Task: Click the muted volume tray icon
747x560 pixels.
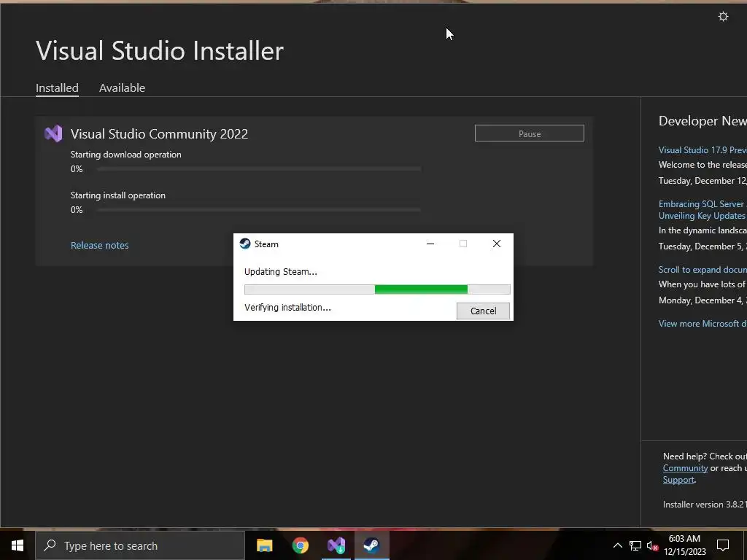Action: tap(652, 545)
